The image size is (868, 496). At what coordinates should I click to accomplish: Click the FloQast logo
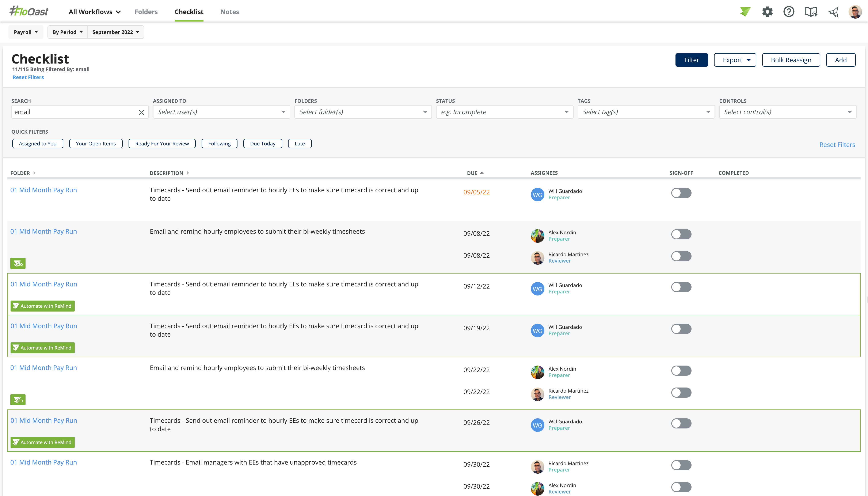click(29, 11)
